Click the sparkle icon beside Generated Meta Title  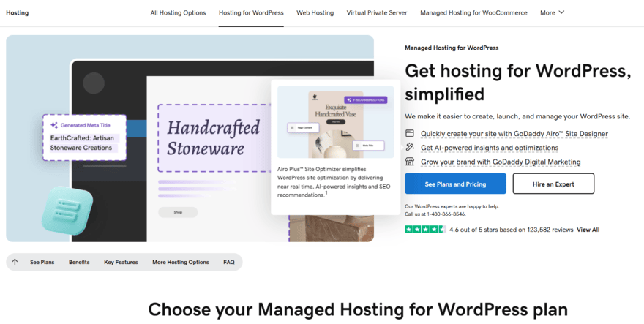click(54, 125)
